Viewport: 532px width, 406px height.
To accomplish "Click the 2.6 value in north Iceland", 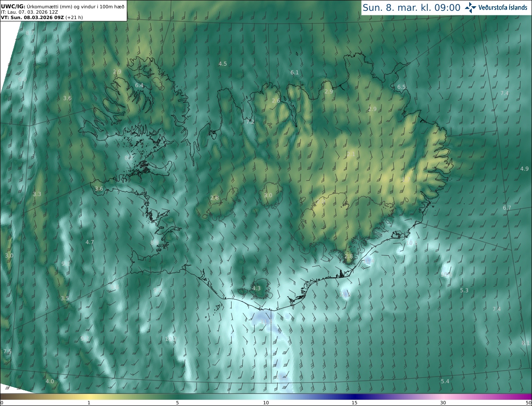I will pos(276,100).
